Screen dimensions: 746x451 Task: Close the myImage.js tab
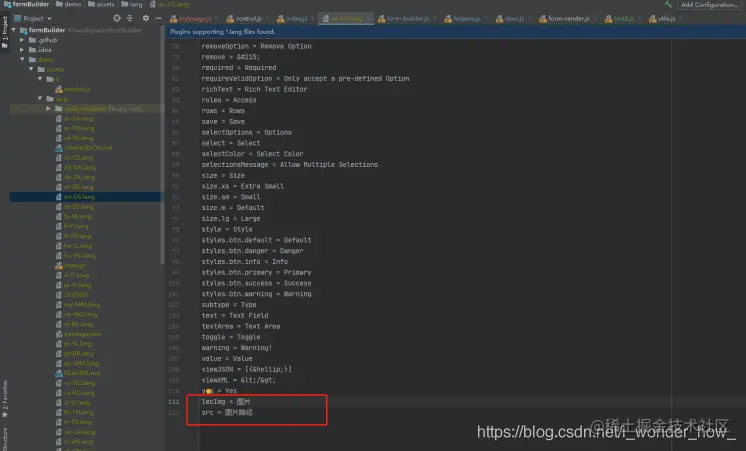pyautogui.click(x=216, y=19)
